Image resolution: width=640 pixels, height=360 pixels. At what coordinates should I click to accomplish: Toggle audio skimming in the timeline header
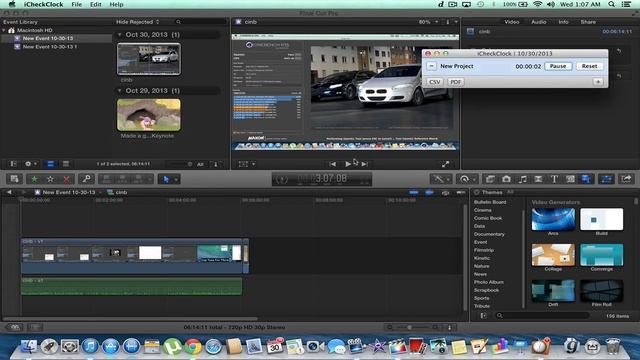pos(429,192)
